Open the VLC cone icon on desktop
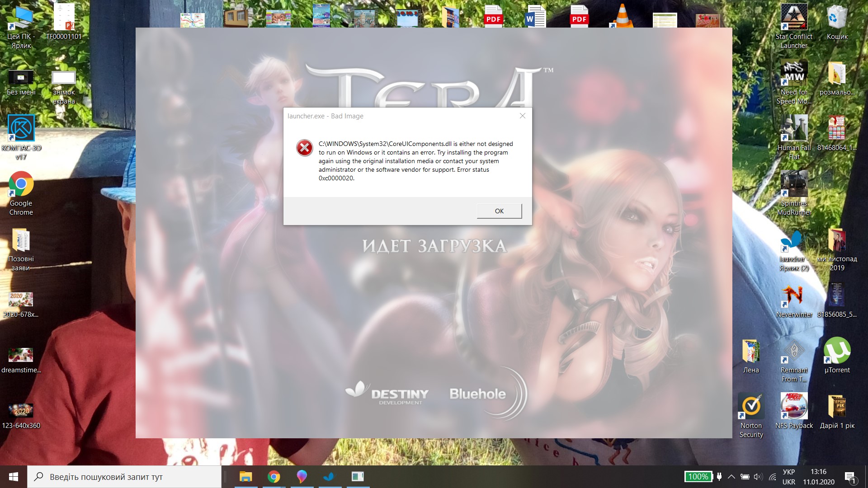This screenshot has height=488, width=868. pos(622,16)
